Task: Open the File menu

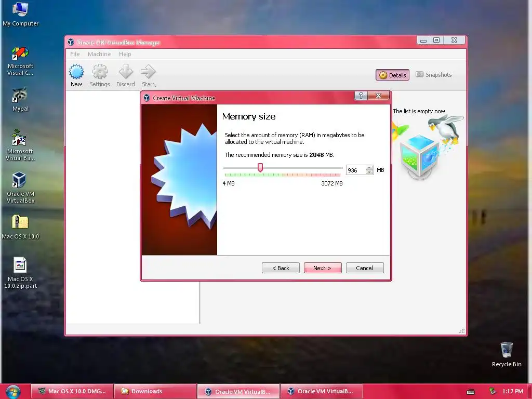Action: pos(75,54)
